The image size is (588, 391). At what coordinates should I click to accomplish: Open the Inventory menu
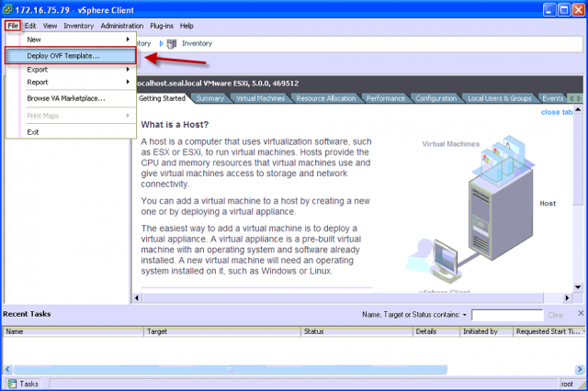tap(78, 26)
